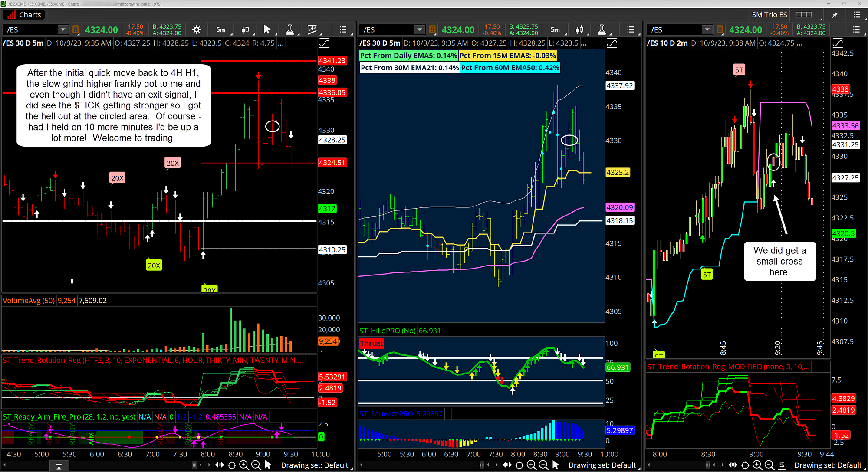This screenshot has width=868, height=472.
Task: Zoom in on the left chart
Action: 244,465
